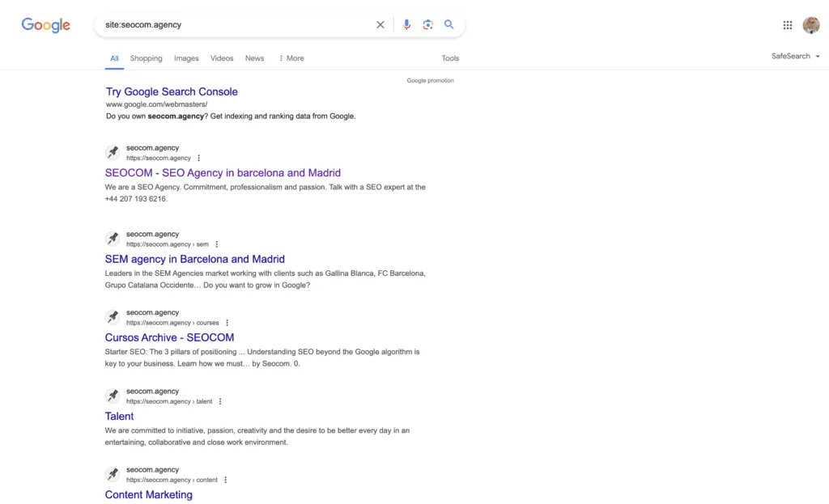
Task: Switch to the Videos tab
Action: (222, 58)
